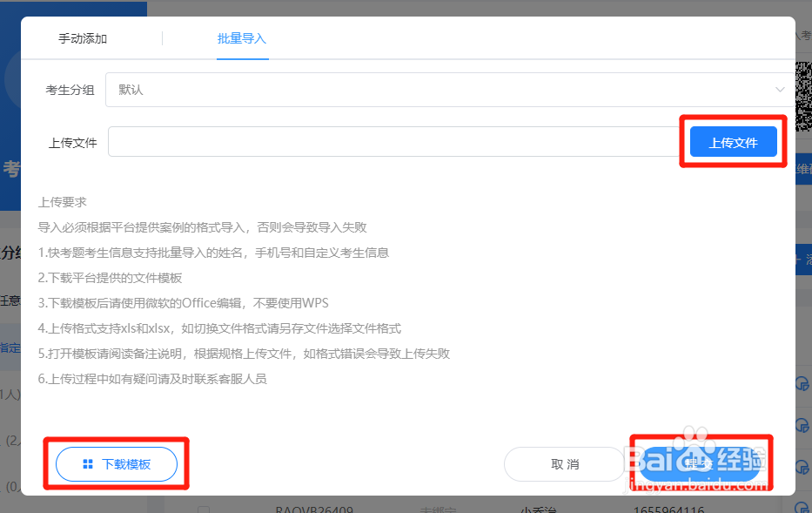The width and height of the screenshot is (812, 513).
Task: Click exam code RAOVB26409 in the table
Action: 313,505
